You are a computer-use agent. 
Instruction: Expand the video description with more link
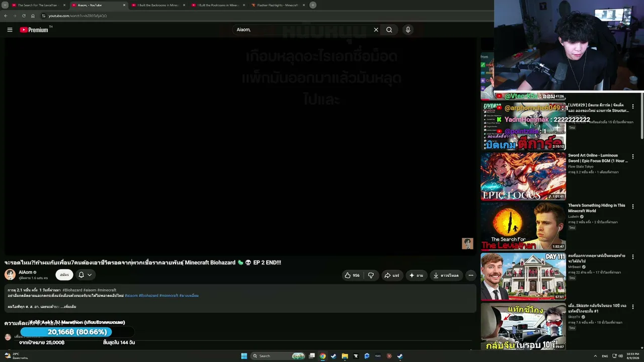tap(69, 307)
